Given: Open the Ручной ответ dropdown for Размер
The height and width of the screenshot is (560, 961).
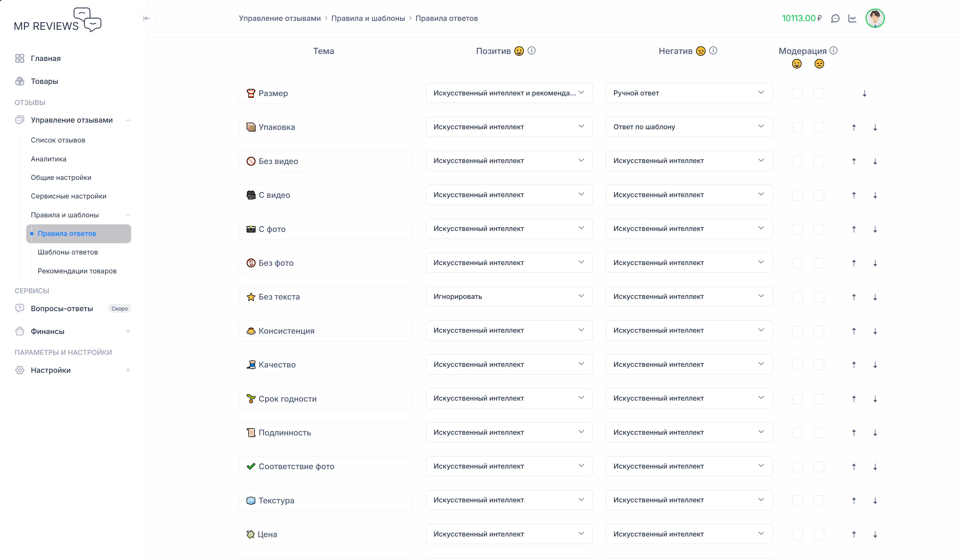Looking at the screenshot, I should point(688,93).
